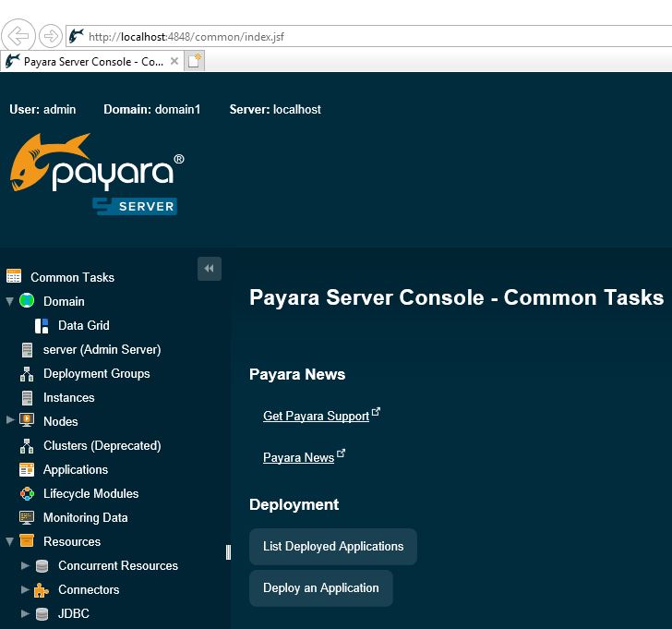This screenshot has height=629, width=672.
Task: Click the Payara Server logo
Action: tap(97, 174)
